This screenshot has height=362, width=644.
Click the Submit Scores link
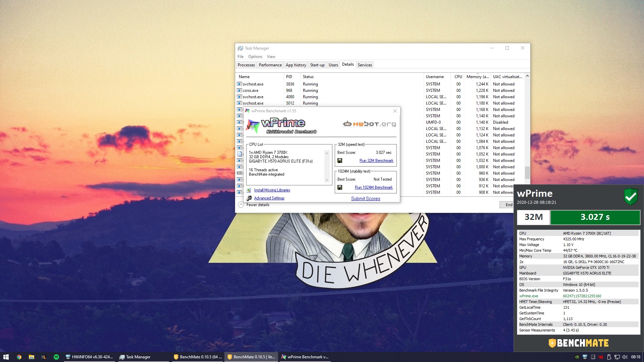pos(366,198)
